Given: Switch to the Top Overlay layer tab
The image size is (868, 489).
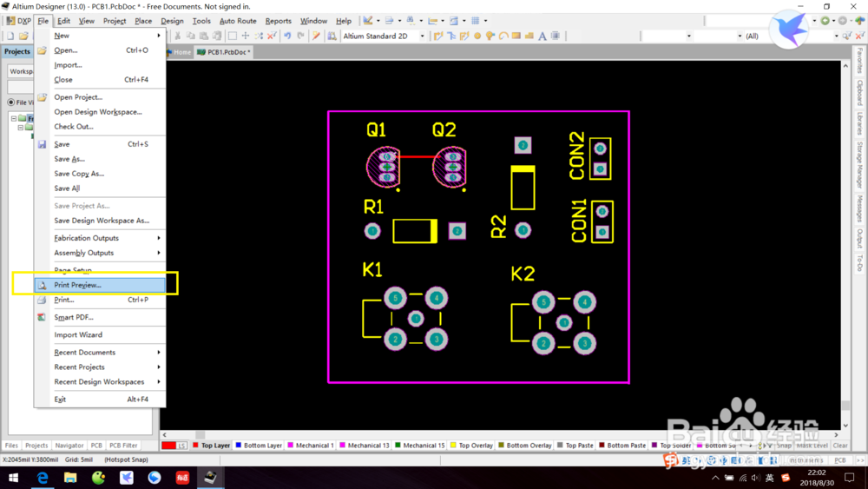Looking at the screenshot, I should tap(471, 446).
